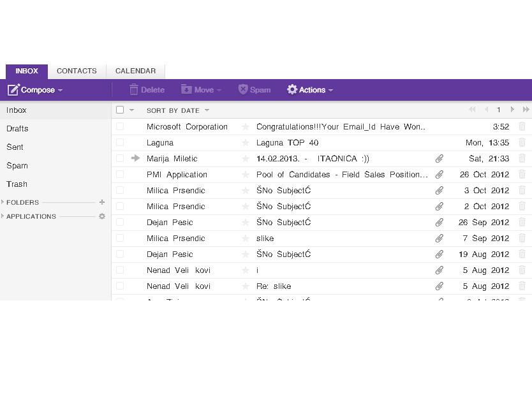Check the Laguna email checkbox
The image size is (532, 405).
(120, 142)
